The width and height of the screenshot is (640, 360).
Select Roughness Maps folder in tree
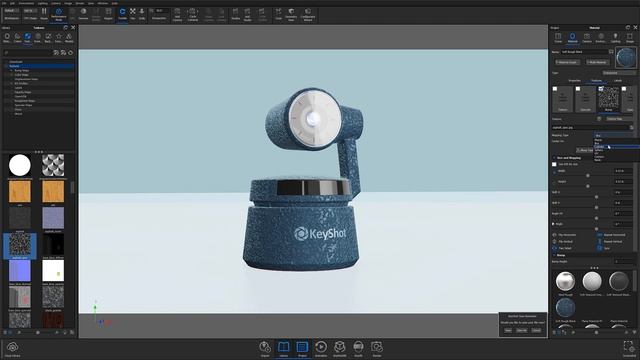[x=24, y=101]
